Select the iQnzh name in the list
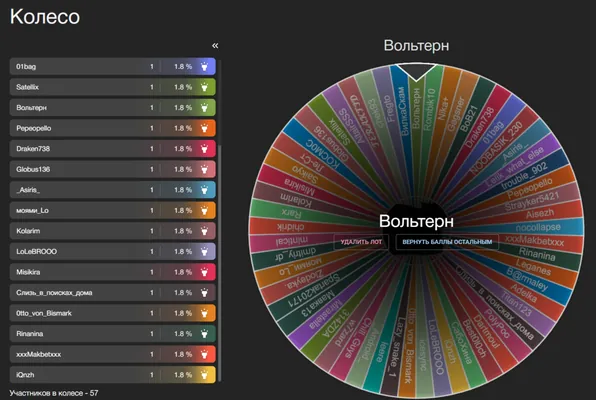This screenshot has height=400, width=596. pos(25,375)
